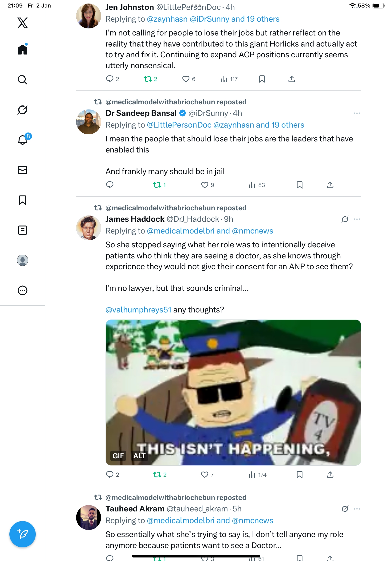Tap the compose post floating button
392x561 pixels.
(x=23, y=534)
